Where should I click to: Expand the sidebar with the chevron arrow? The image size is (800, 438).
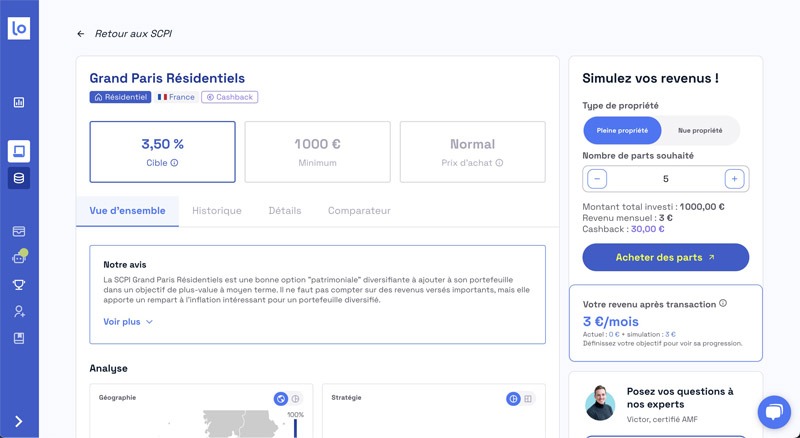tap(19, 421)
